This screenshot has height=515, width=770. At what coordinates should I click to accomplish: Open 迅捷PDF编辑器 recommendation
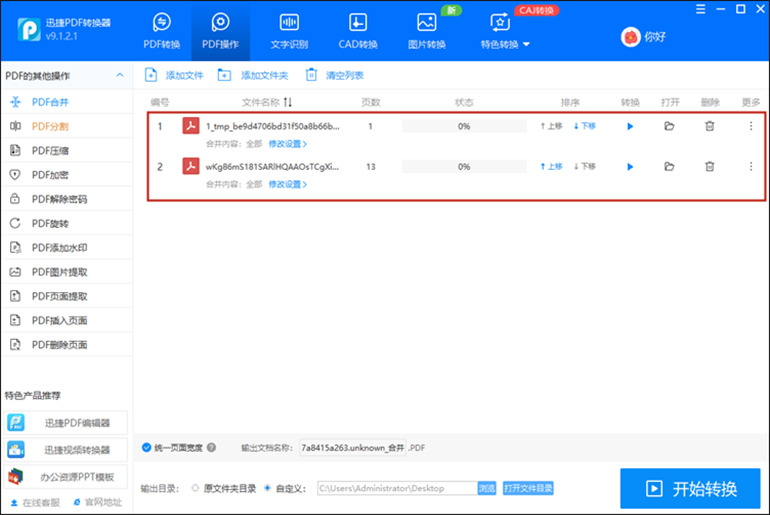point(67,423)
